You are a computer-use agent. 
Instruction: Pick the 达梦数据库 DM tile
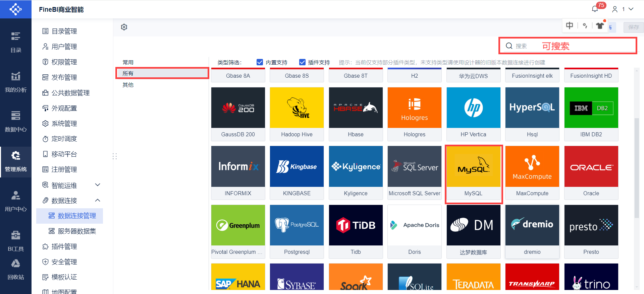pos(474,232)
